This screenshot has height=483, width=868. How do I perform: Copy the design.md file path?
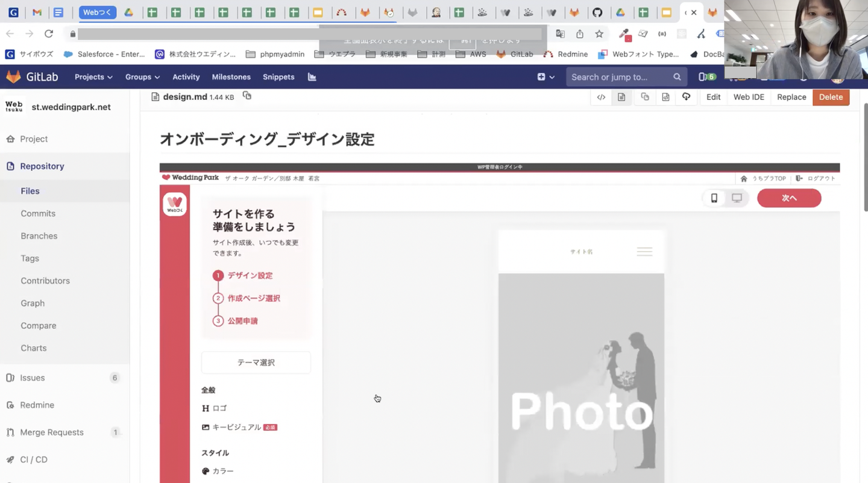click(x=247, y=96)
